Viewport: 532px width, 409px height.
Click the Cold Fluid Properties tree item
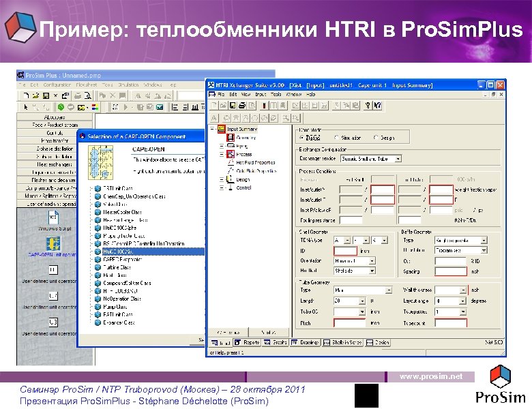(256, 171)
